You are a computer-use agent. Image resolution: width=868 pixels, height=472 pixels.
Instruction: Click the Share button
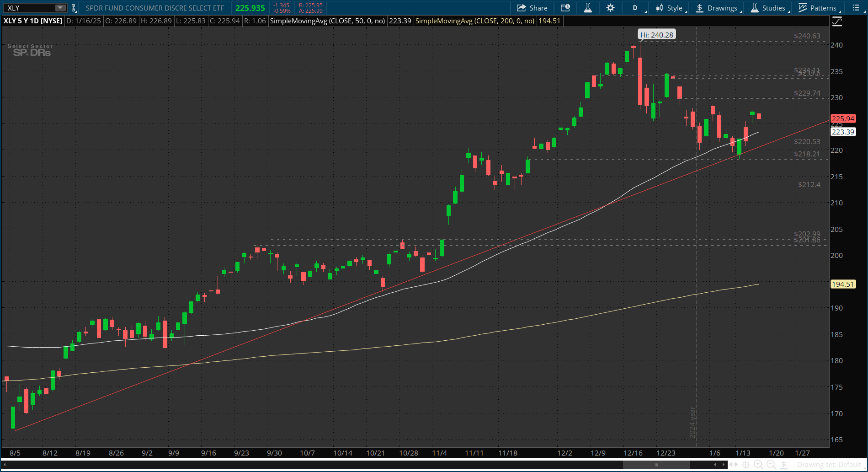(x=532, y=8)
